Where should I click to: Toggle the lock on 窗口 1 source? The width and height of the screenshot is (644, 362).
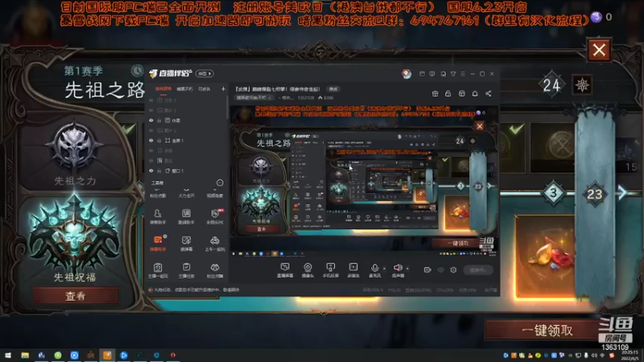click(x=159, y=171)
